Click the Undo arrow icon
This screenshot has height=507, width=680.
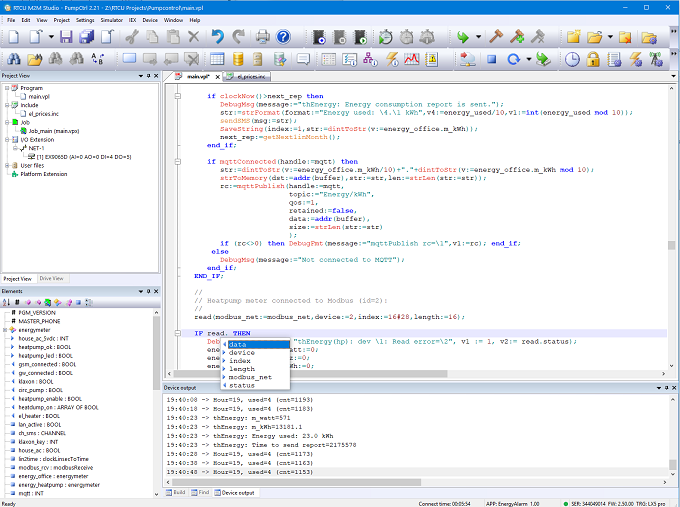click(x=218, y=37)
